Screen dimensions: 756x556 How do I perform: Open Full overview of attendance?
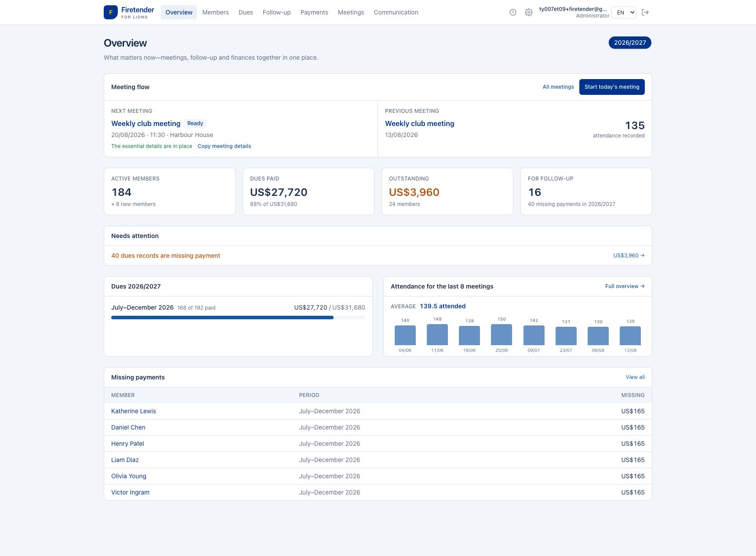pyautogui.click(x=625, y=286)
